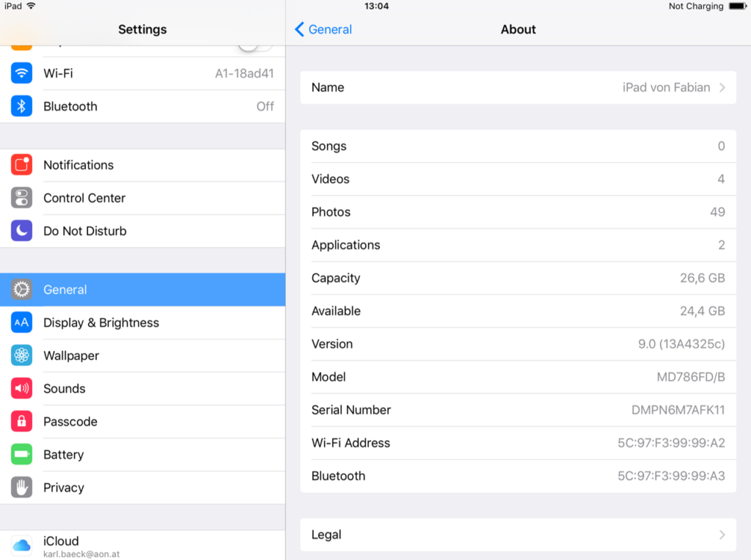The image size is (751, 560).
Task: Tap the Bluetooth icon in sidebar
Action: tap(22, 106)
